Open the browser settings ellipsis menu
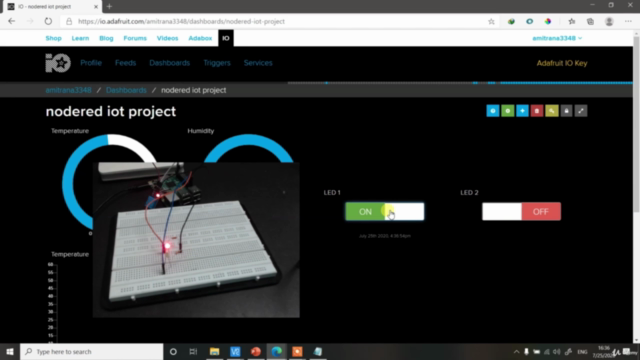 click(x=628, y=22)
